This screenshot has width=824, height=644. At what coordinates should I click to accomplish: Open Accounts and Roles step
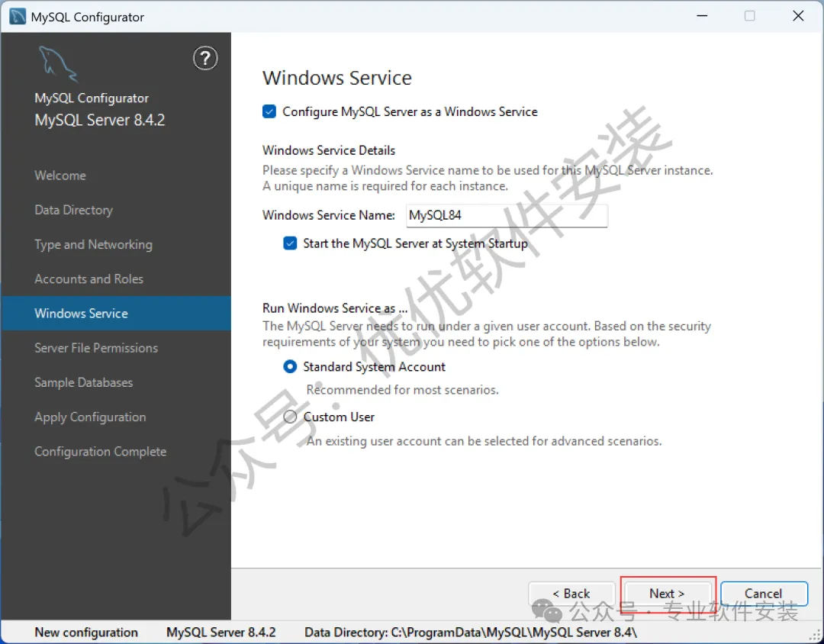tap(89, 279)
